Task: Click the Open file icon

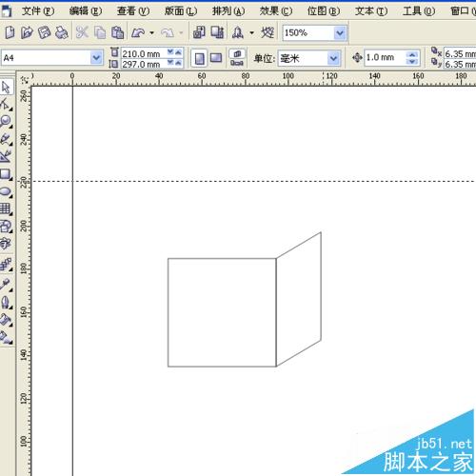Action: [x=27, y=32]
